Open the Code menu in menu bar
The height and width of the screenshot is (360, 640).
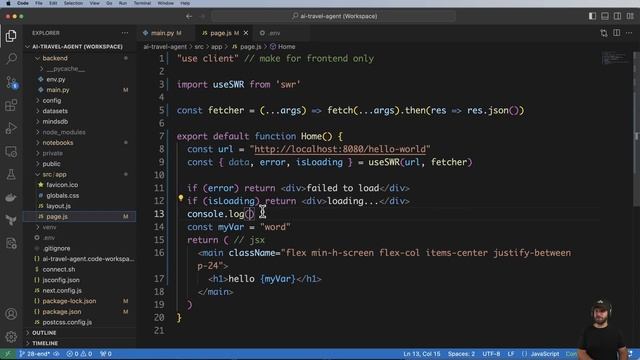(23, 3)
